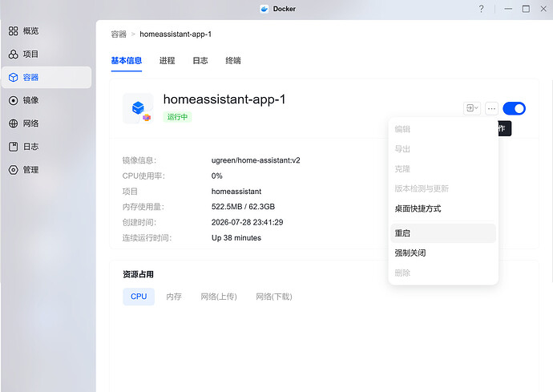Click the homeassistant project value

pyautogui.click(x=236, y=192)
